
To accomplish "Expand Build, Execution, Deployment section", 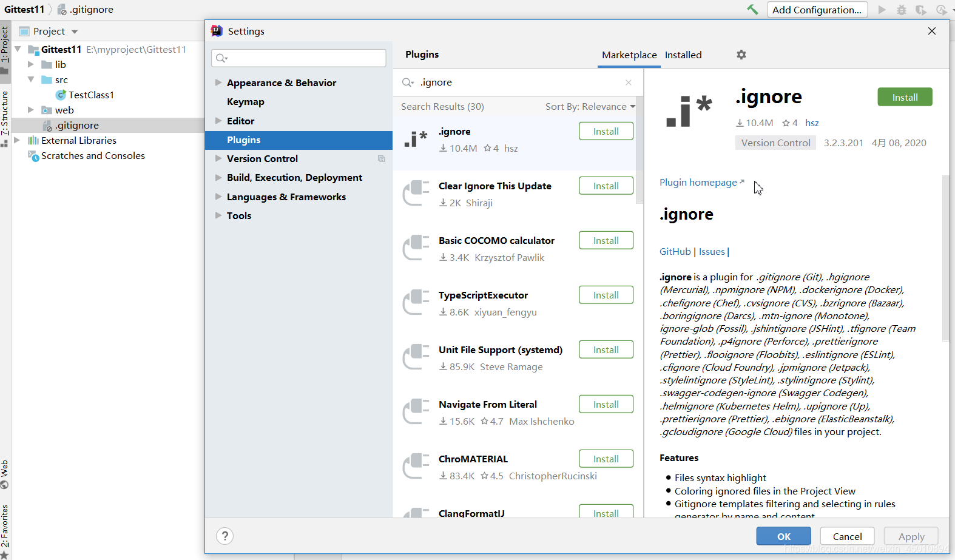I will coord(218,177).
